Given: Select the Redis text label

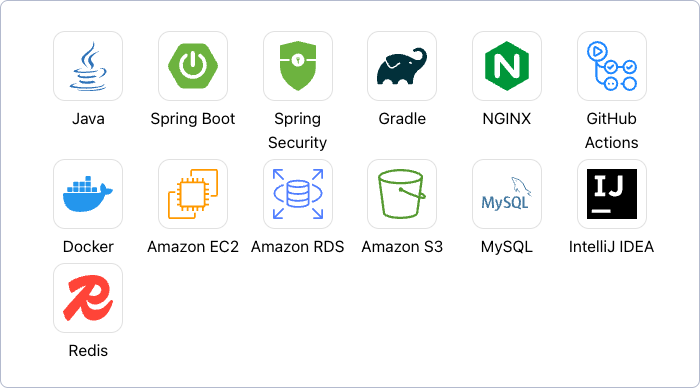Looking at the screenshot, I should tap(88, 350).
